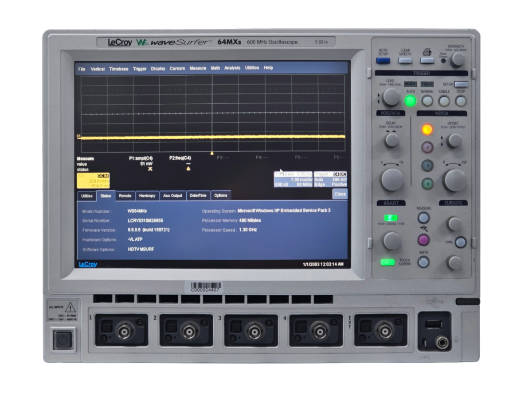Push the trigger Level knob
This screenshot has height=399, width=532.
(x=391, y=97)
